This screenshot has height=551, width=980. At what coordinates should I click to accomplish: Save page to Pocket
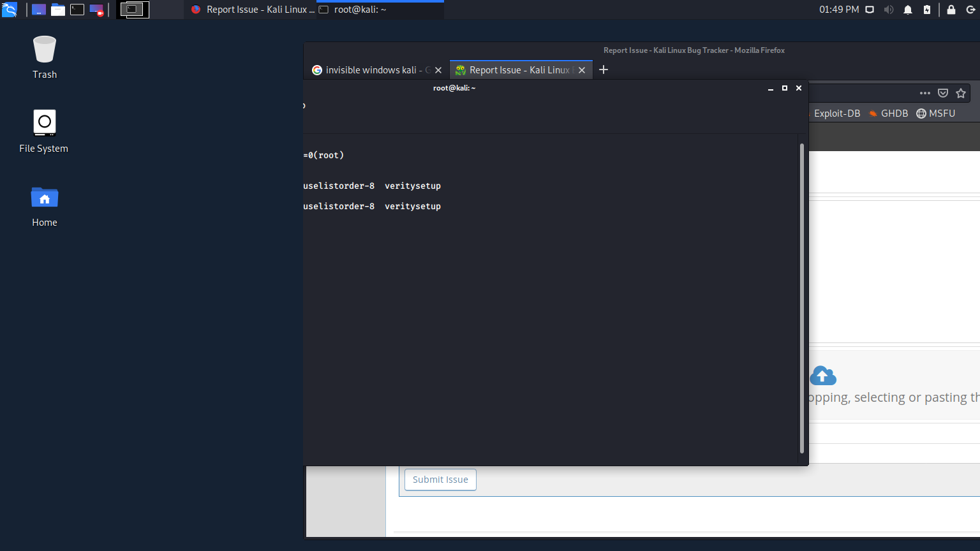(x=943, y=93)
